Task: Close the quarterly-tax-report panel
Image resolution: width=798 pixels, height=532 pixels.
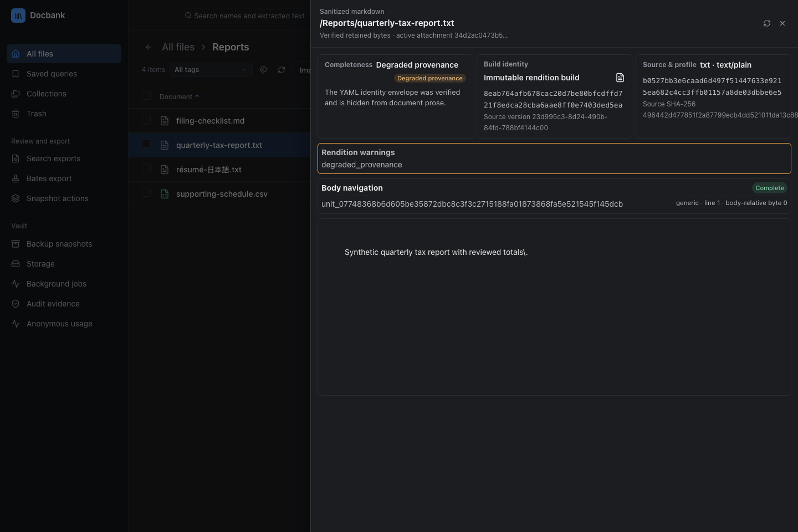Action: (782, 23)
